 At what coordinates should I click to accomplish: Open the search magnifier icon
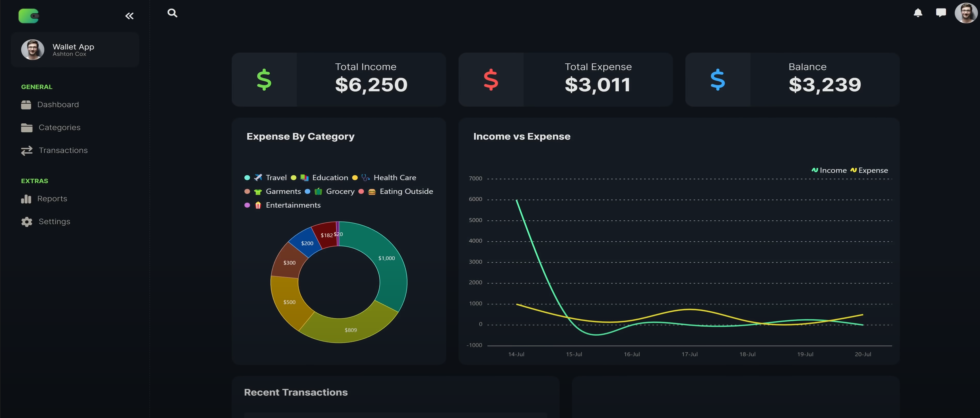pyautogui.click(x=172, y=13)
